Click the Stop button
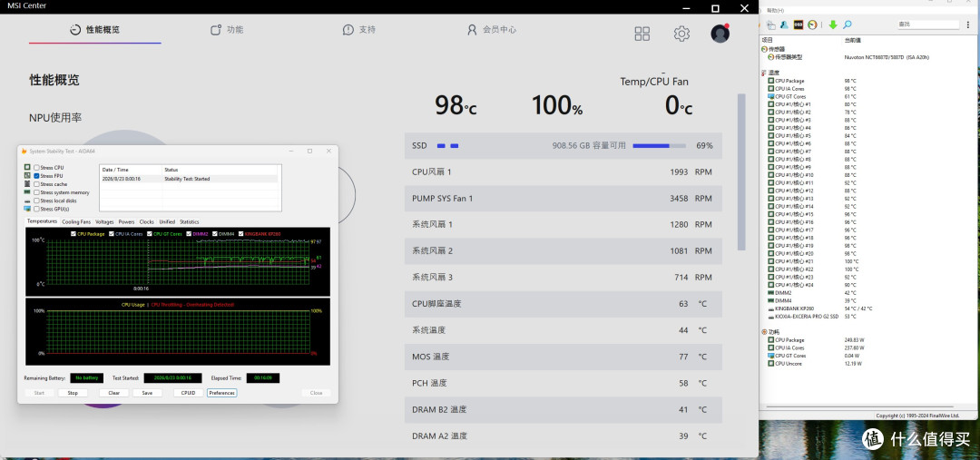 (73, 393)
